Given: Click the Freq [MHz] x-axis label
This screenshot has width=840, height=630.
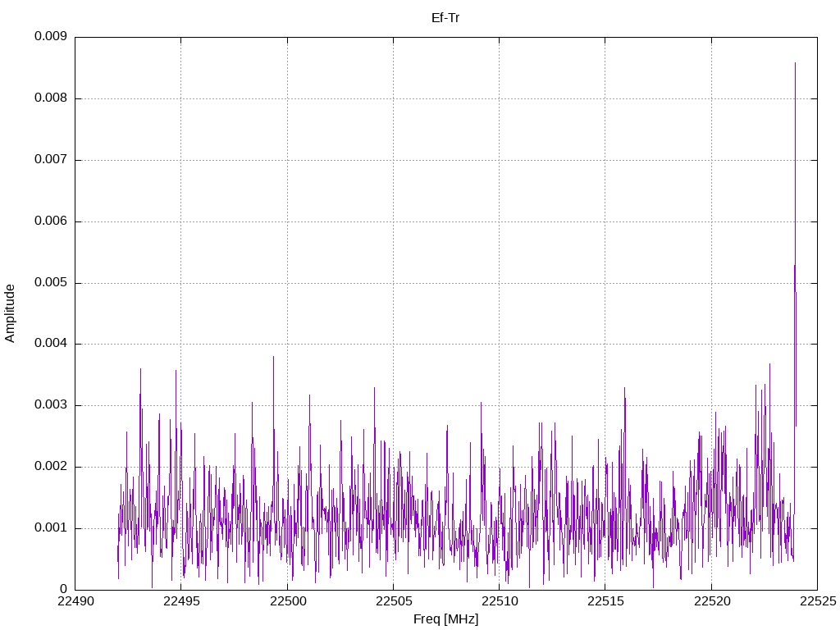Looking at the screenshot, I should pyautogui.click(x=445, y=619).
